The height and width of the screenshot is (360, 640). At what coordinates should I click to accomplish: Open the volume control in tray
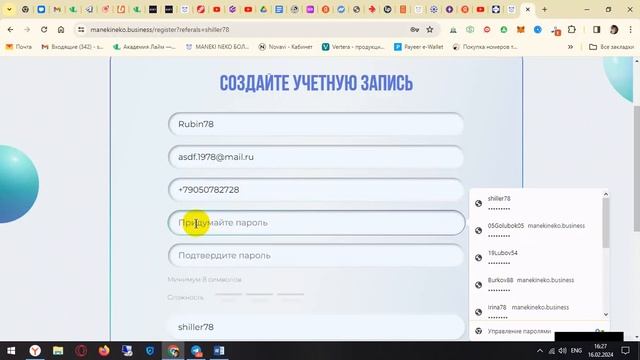[x=562, y=351]
